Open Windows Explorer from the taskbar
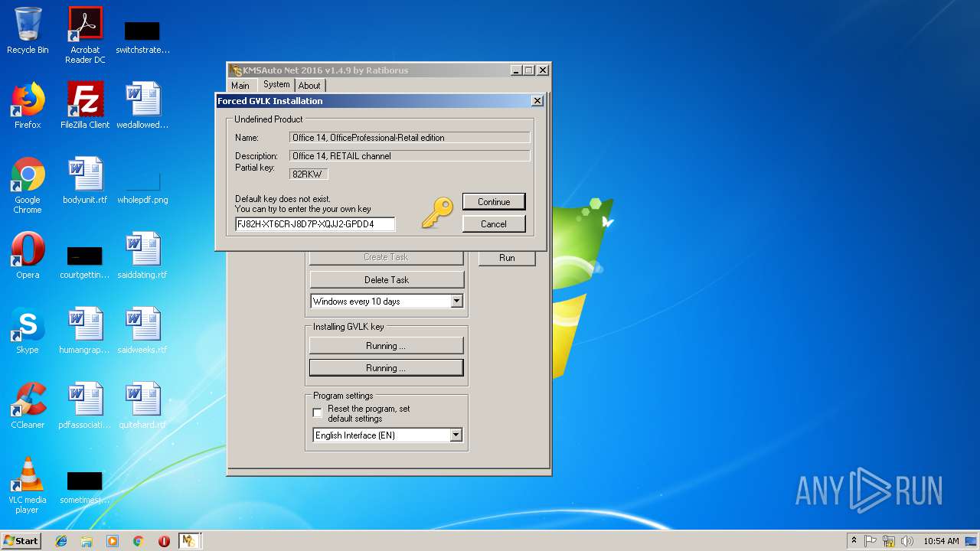980x551 pixels. coord(87,541)
